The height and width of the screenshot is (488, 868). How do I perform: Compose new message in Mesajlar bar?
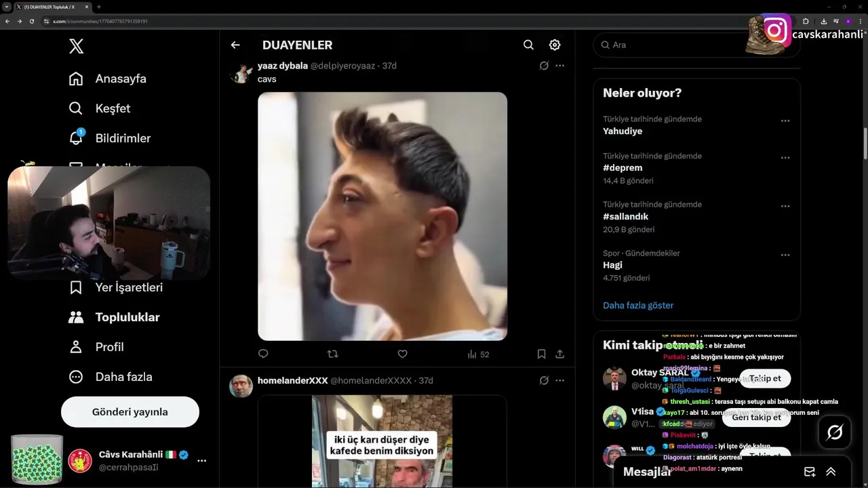(810, 472)
